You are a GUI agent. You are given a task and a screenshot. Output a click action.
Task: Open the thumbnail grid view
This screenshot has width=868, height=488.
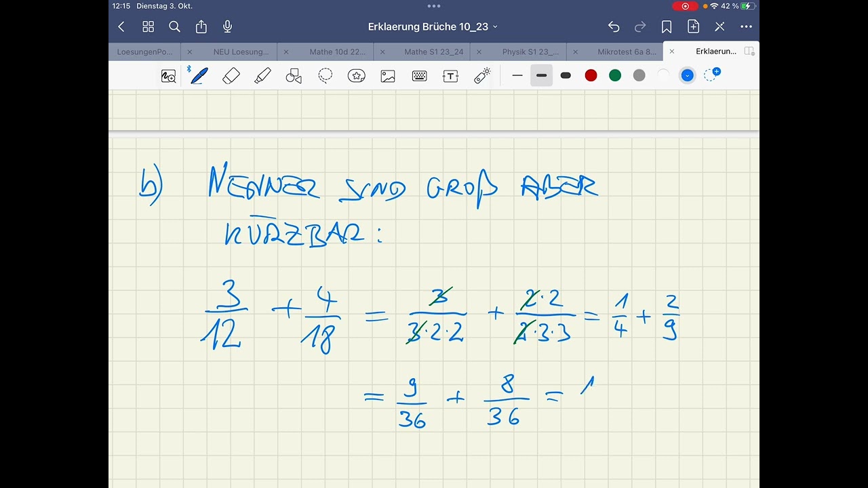point(148,26)
